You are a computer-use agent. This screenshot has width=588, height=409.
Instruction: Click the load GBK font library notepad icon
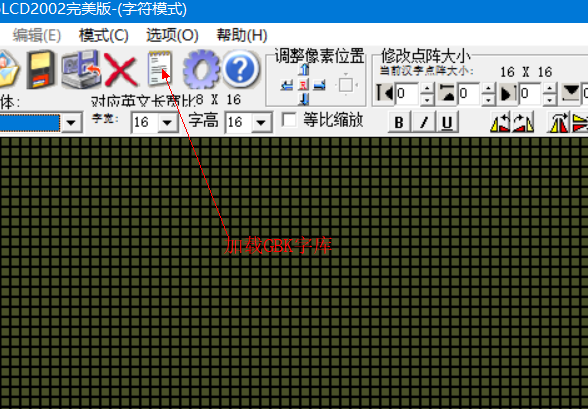(x=160, y=68)
